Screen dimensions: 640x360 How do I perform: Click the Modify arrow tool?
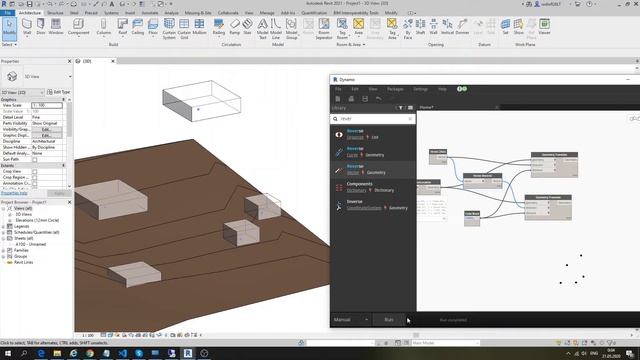[9, 28]
